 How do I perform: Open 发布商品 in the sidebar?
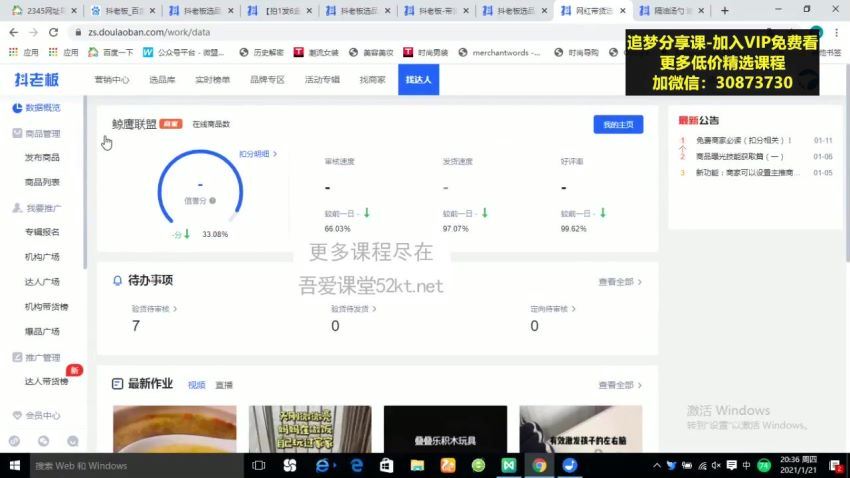point(42,158)
